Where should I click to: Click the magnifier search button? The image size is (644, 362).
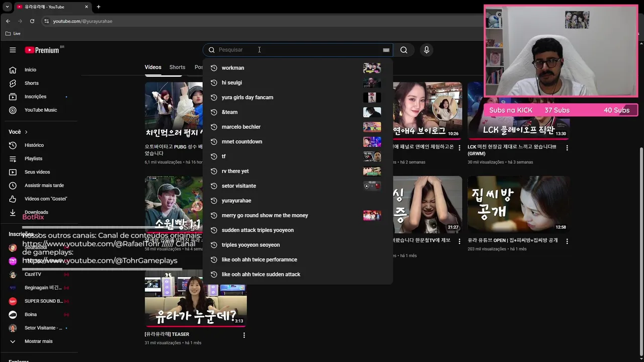click(404, 50)
